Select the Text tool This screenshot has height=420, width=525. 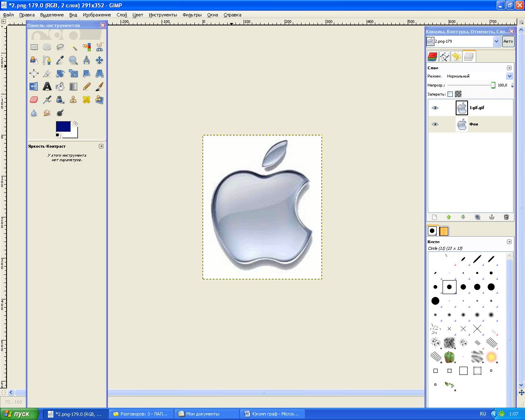point(47,87)
